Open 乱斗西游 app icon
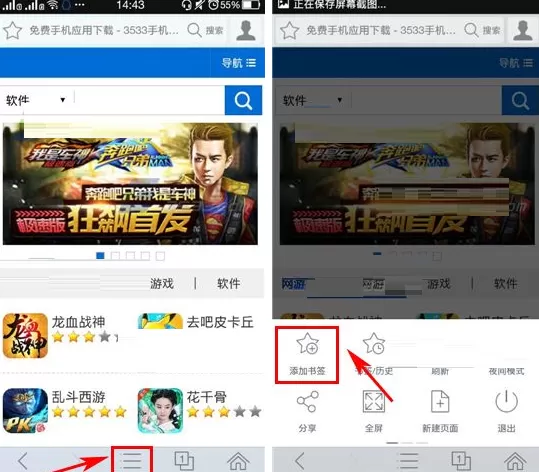 click(25, 410)
